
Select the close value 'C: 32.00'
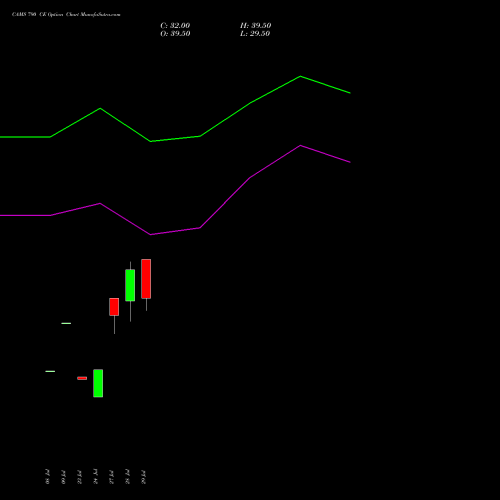tap(175, 26)
